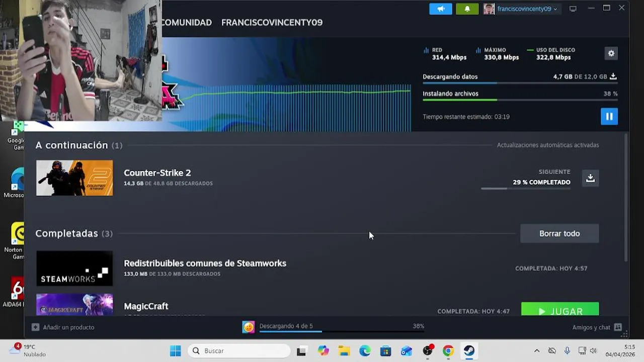Click JUGAR button for MagicCraft
The image size is (644, 362).
point(560,309)
